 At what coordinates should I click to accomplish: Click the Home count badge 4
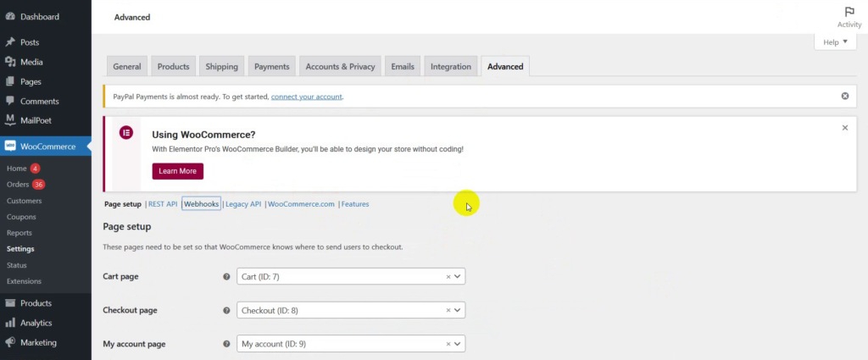point(35,168)
